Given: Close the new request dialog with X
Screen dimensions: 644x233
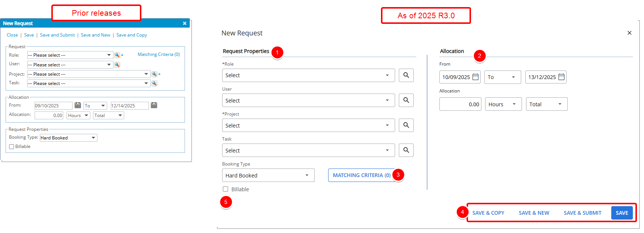Looking at the screenshot, I should (629, 33).
